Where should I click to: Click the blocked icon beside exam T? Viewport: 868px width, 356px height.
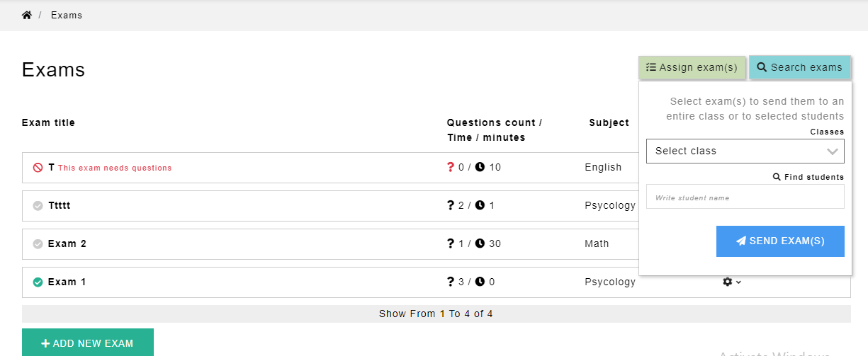point(38,168)
